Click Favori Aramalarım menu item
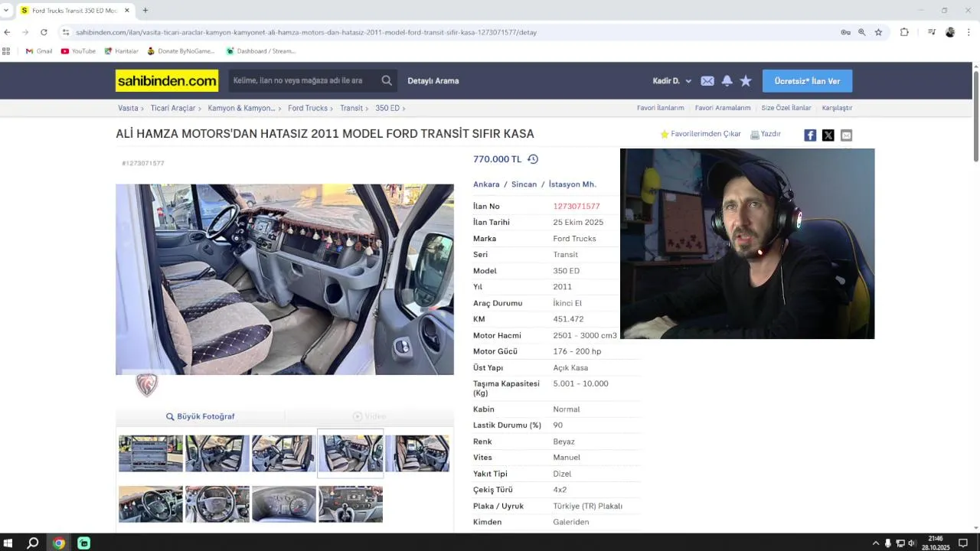 [723, 108]
